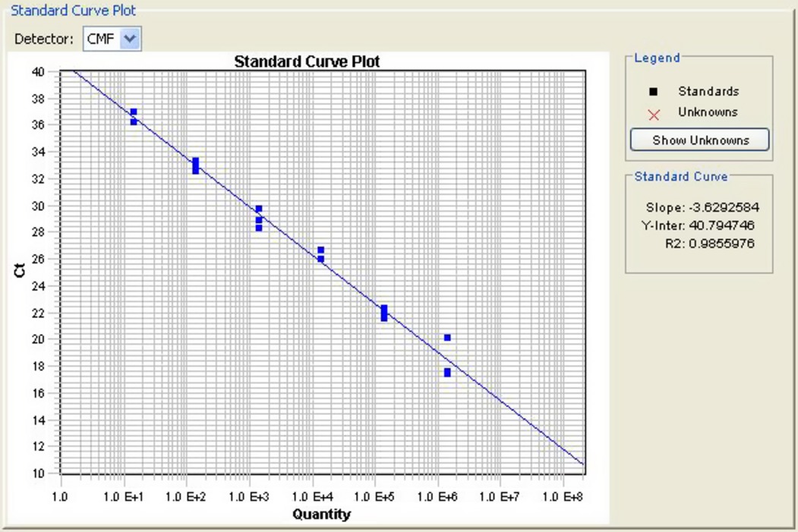798x532 pixels.
Task: Click the Ct y-axis label
Action: tap(20, 270)
